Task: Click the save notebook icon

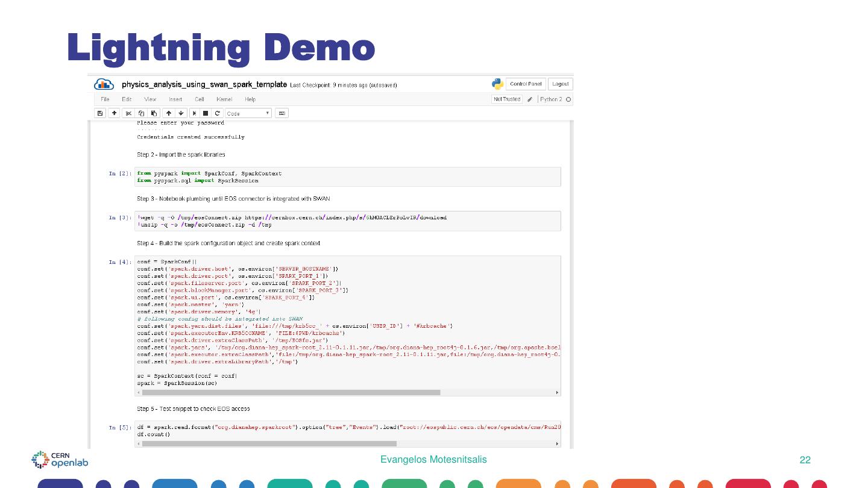Action: click(x=100, y=113)
